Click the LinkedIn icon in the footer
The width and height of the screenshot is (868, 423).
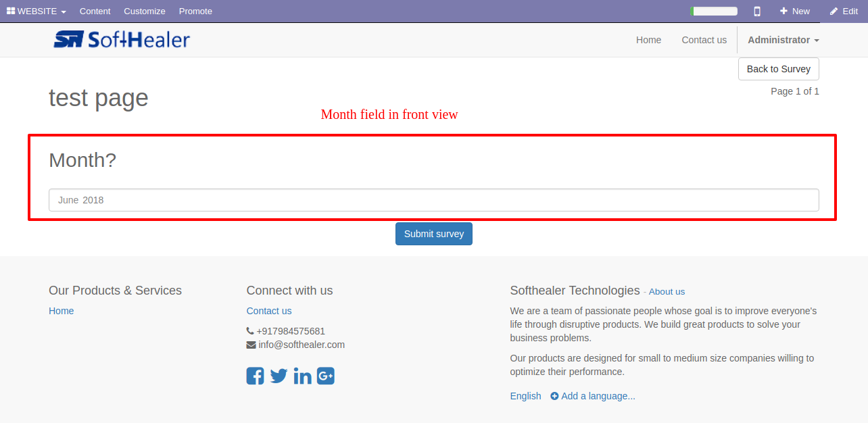[x=303, y=376]
